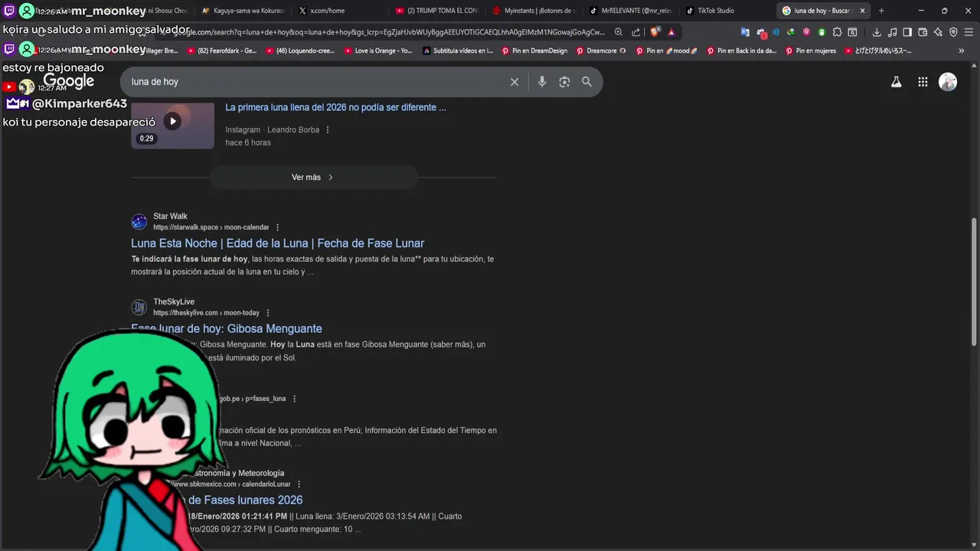Image resolution: width=980 pixels, height=551 pixels.
Task: Open the VPN shield icon in toolbar
Action: (x=953, y=32)
